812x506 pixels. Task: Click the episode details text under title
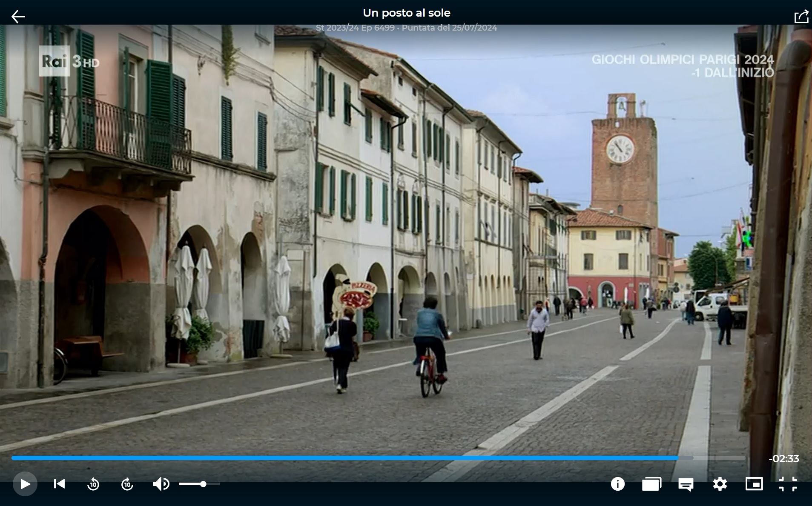[406, 28]
